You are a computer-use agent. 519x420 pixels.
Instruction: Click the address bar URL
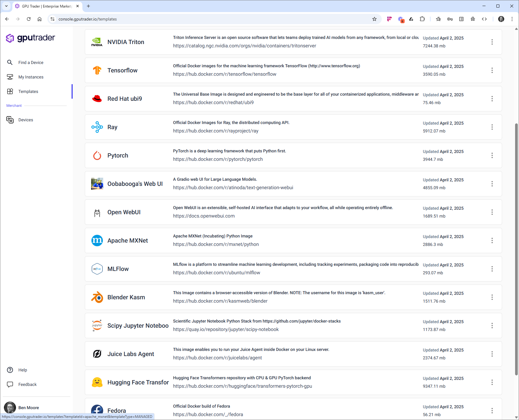click(x=88, y=19)
